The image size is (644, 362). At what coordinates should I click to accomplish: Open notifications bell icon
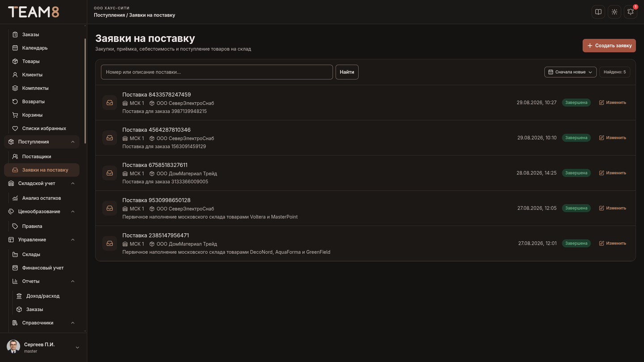click(631, 12)
